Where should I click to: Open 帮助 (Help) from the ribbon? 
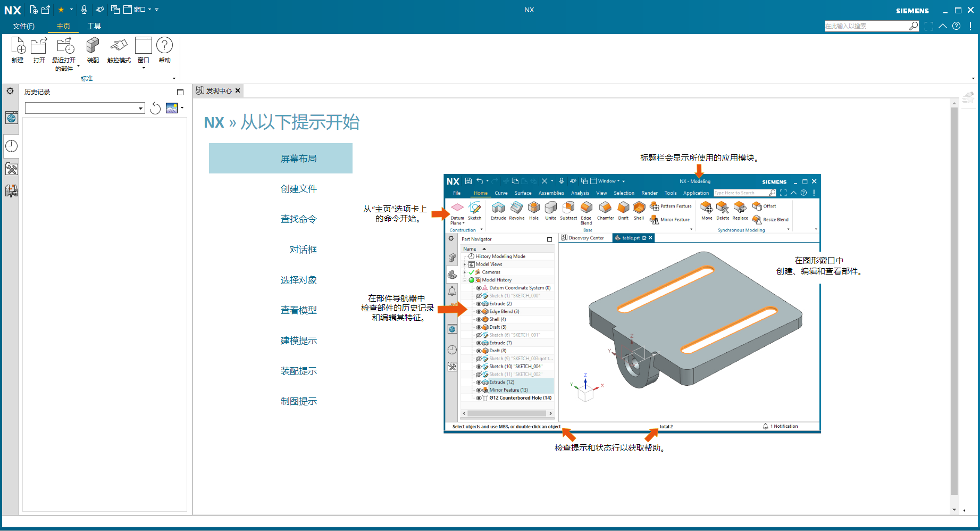(165, 51)
